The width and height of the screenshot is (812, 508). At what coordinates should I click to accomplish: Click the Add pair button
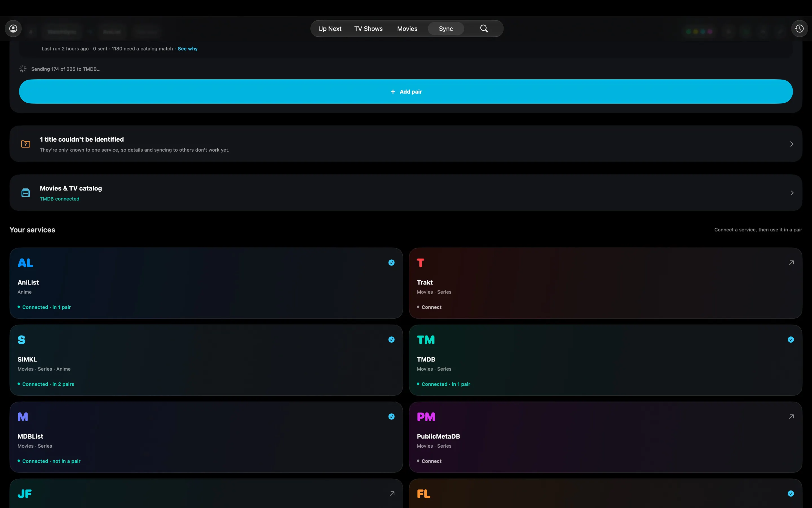(x=406, y=92)
